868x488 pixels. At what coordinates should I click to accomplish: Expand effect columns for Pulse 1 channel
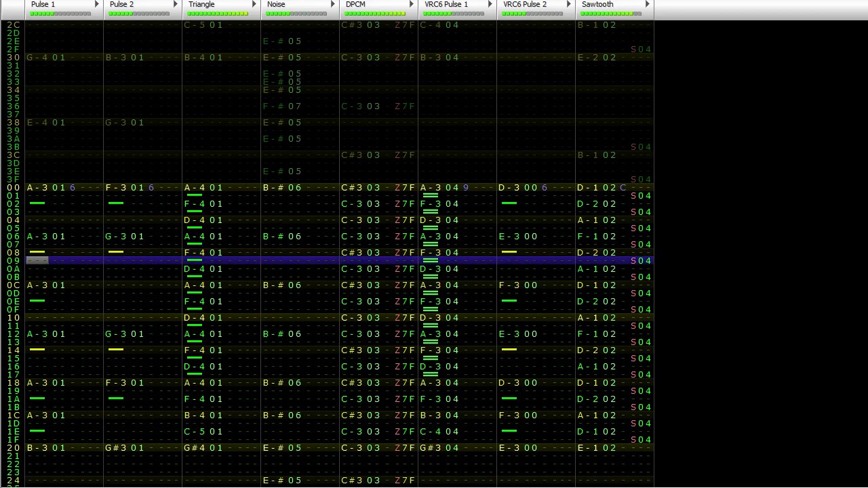pyautogui.click(x=98, y=5)
